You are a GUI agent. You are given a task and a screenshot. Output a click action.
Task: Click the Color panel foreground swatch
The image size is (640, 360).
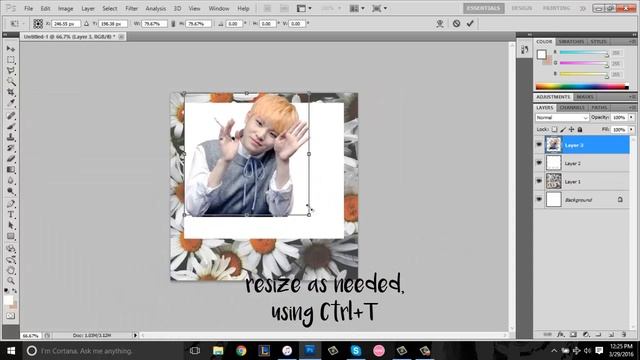click(541, 54)
